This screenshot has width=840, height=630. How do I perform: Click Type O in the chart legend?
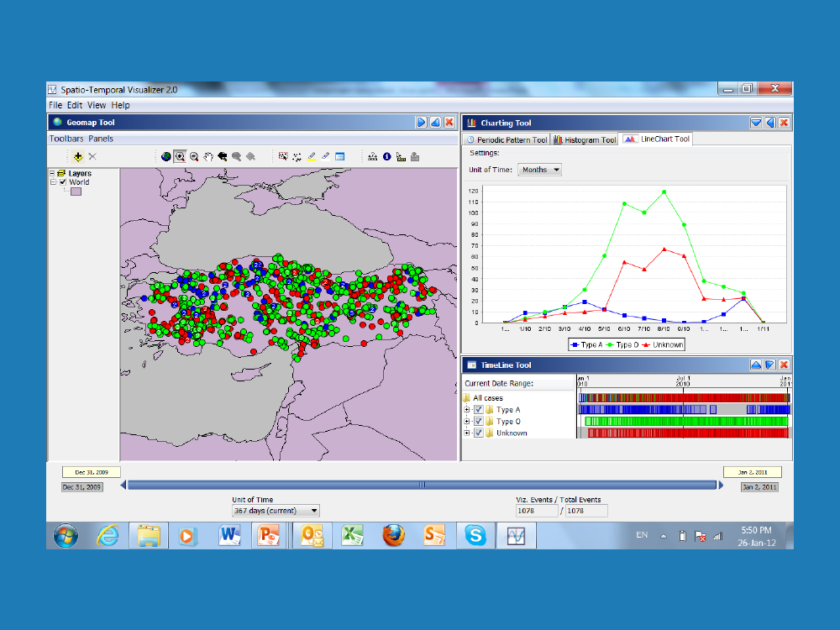[622, 345]
